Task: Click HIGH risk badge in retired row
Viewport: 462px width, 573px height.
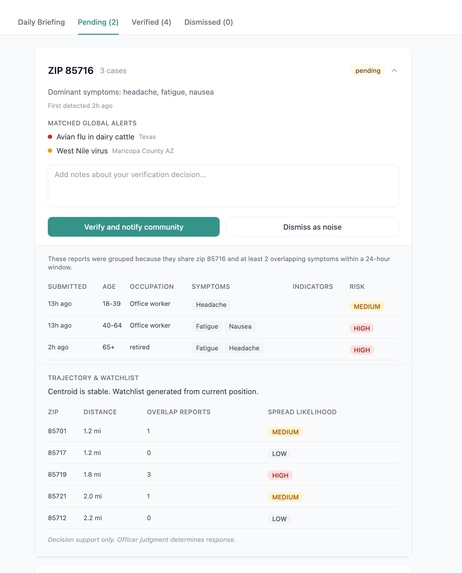Action: [361, 350]
